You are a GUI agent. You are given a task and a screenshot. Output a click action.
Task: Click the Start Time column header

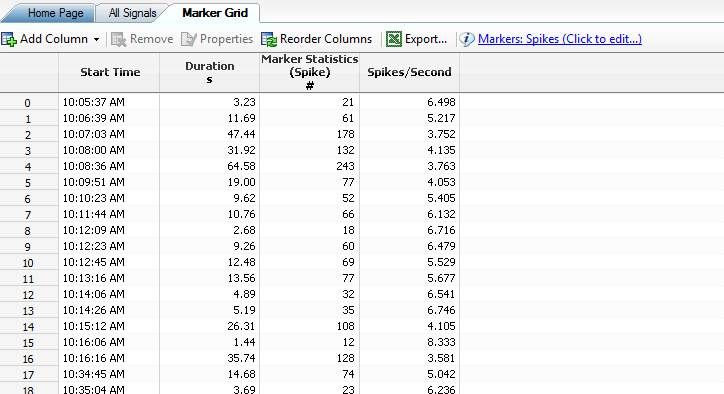[109, 73]
